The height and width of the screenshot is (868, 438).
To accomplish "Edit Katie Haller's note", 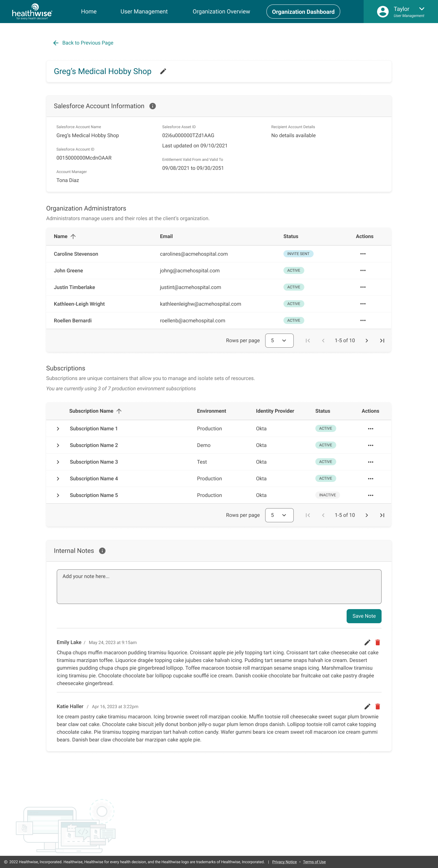I will pyautogui.click(x=367, y=706).
